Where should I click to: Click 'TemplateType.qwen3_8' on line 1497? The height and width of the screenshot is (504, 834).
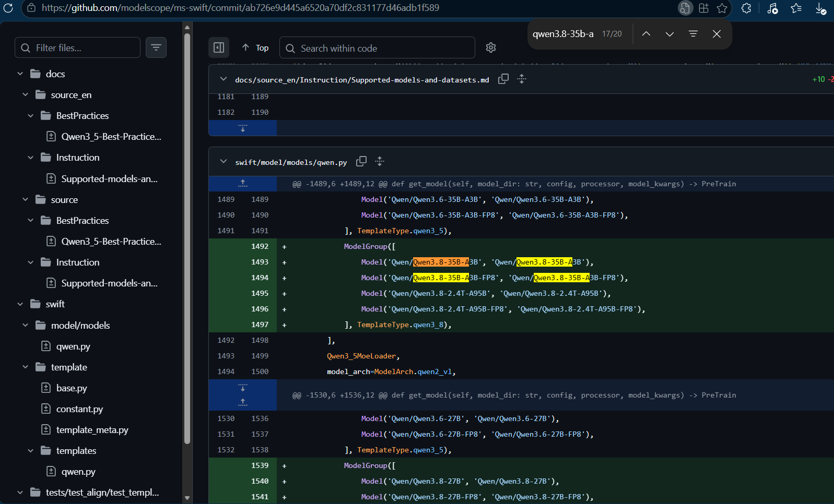401,325
